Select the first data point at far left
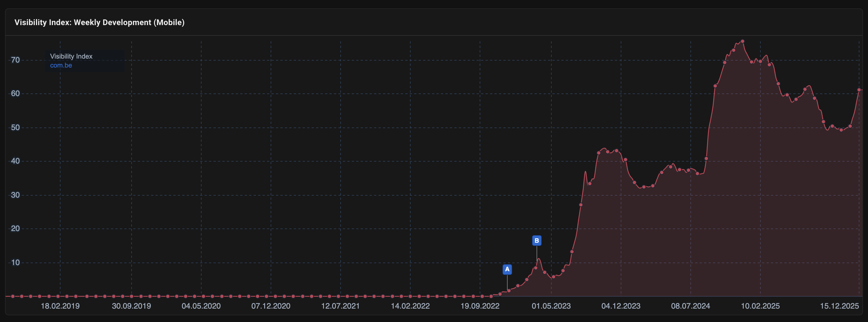Image resolution: width=868 pixels, height=322 pixels. (13, 296)
